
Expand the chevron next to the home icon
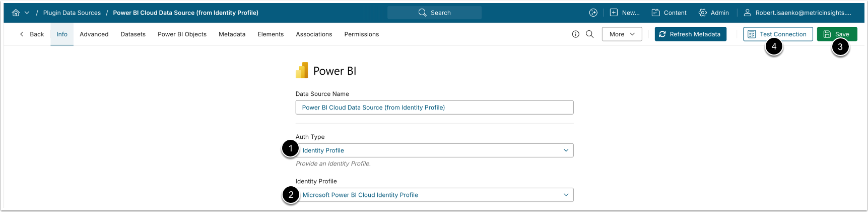pyautogui.click(x=27, y=13)
